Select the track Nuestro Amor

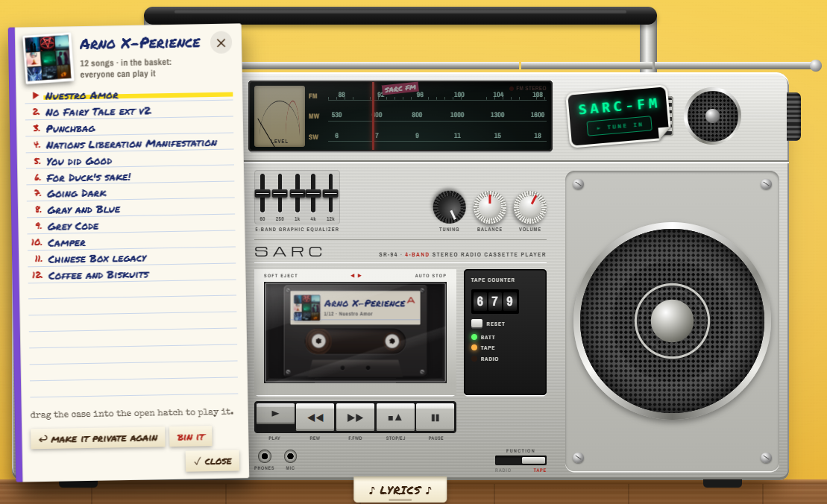coord(132,95)
